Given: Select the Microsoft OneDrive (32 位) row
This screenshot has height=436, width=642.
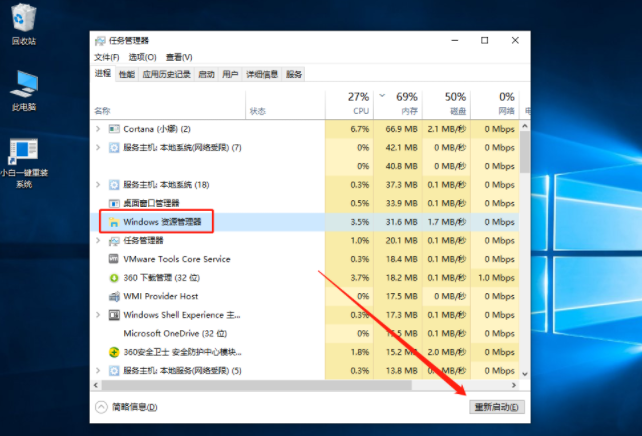Looking at the screenshot, I should coord(305,333).
